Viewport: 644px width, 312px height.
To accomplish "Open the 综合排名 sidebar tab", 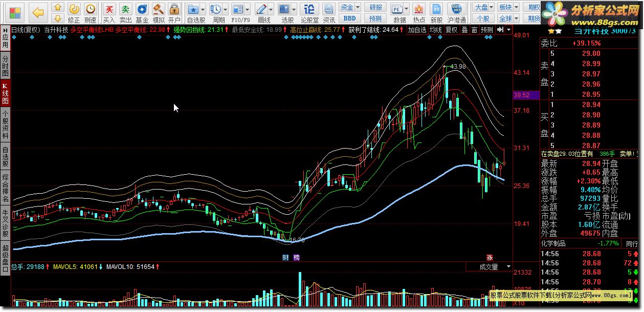I will click(5, 188).
